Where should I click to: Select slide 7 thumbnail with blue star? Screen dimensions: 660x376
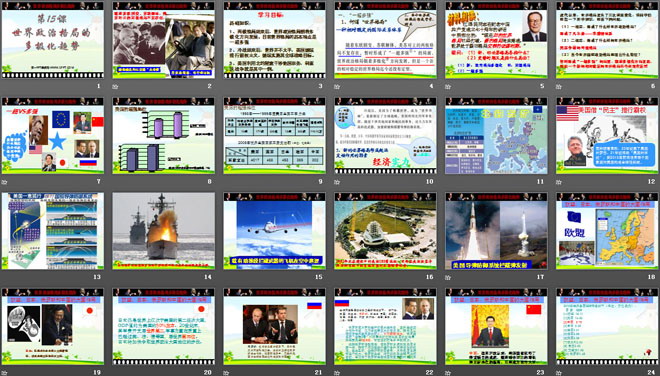[53, 136]
